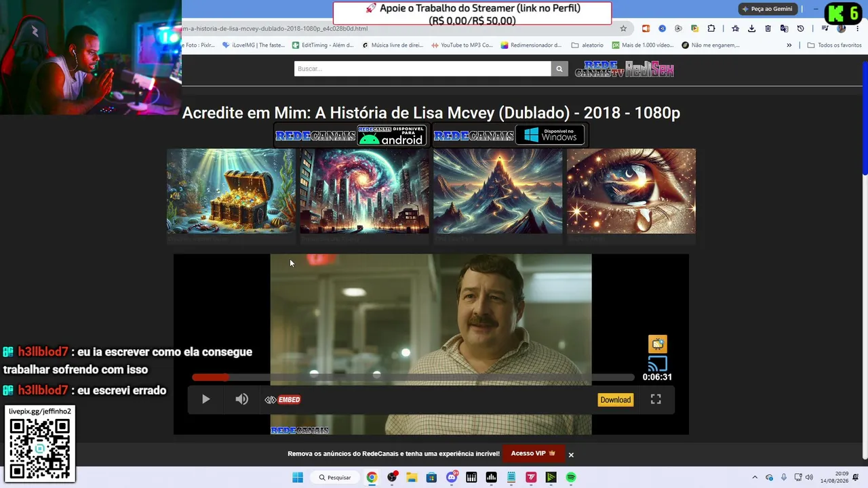
Task: Open Chrome three-dot menu
Action: tap(857, 28)
